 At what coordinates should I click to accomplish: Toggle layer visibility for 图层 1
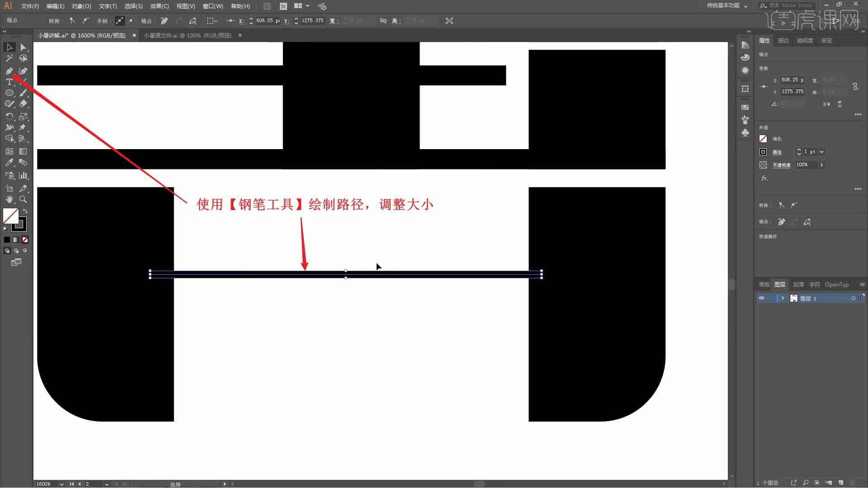[762, 298]
